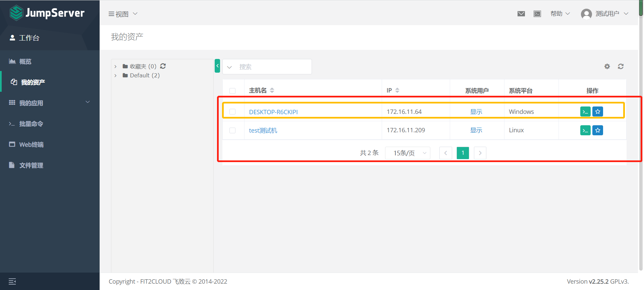Favorite the DESKTOP-R6CKIPI asset with star
The image size is (644, 290).
(598, 112)
